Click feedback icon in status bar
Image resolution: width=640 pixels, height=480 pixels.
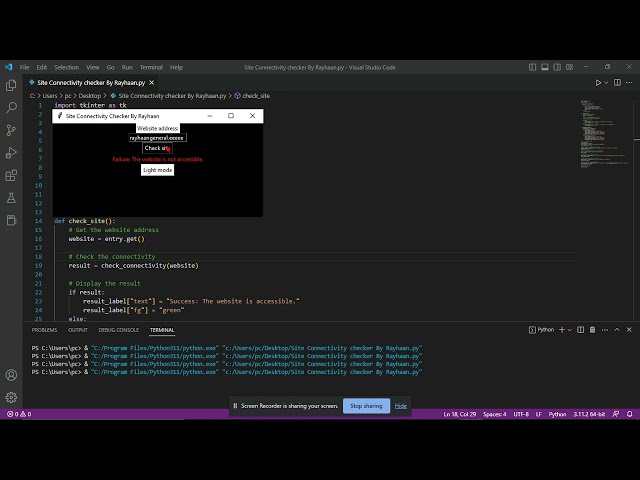coord(616,414)
